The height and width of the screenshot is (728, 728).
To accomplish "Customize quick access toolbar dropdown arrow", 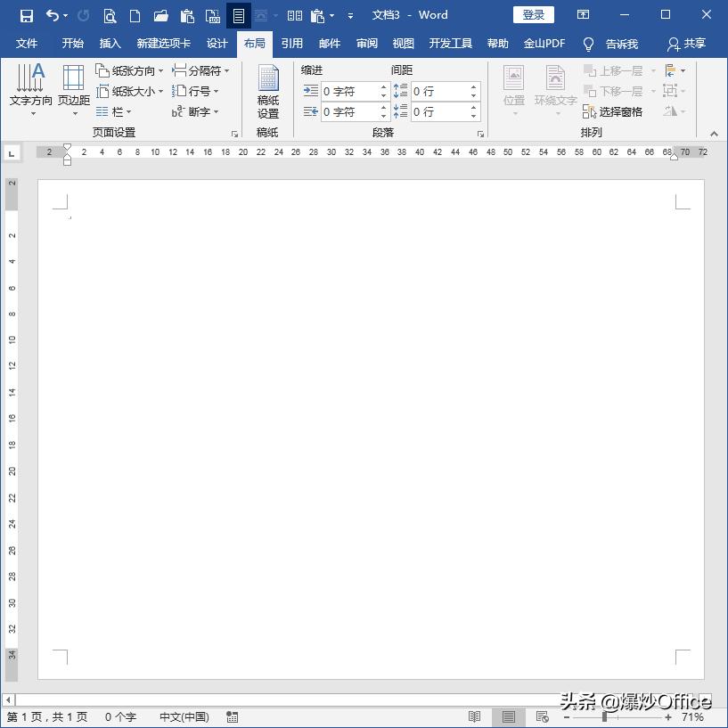I will click(x=350, y=16).
